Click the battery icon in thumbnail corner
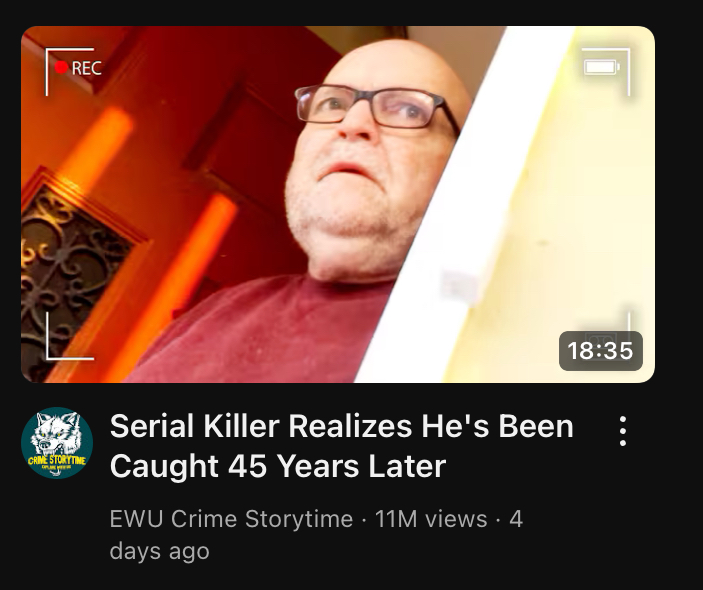The image size is (703, 590). point(602,67)
